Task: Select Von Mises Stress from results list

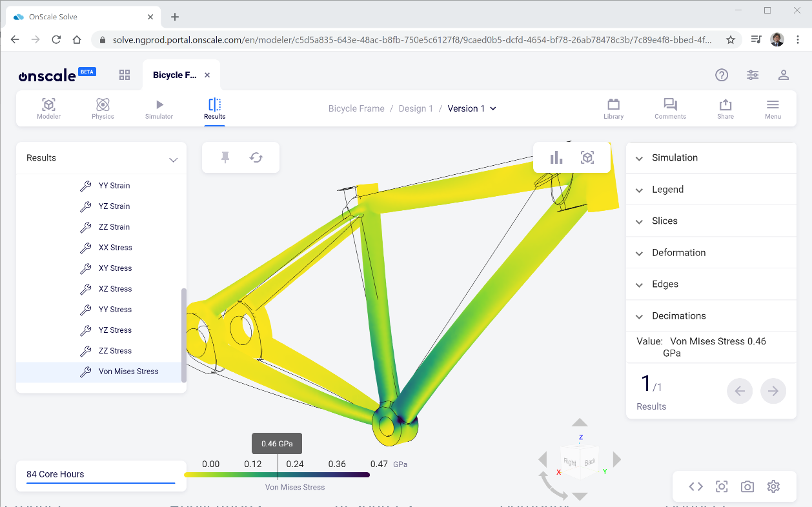Action: pos(128,371)
